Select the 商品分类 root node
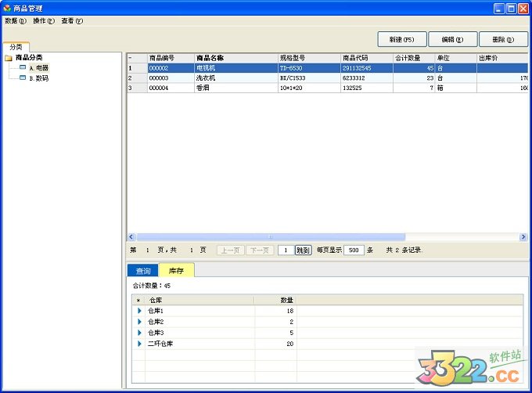532x393 pixels. pyautogui.click(x=29, y=58)
